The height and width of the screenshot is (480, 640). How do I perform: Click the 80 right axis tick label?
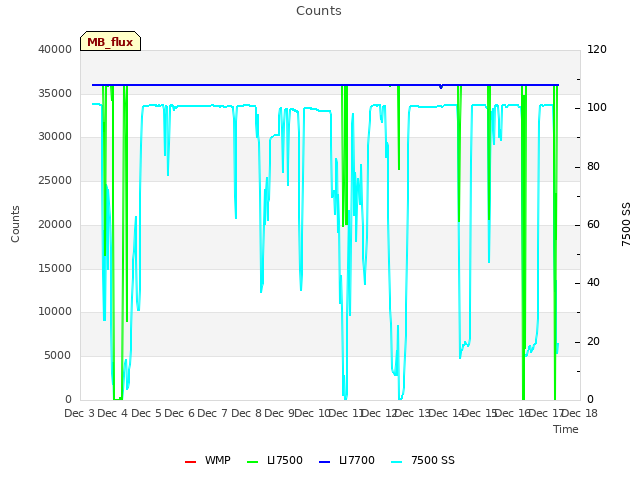coord(593,167)
